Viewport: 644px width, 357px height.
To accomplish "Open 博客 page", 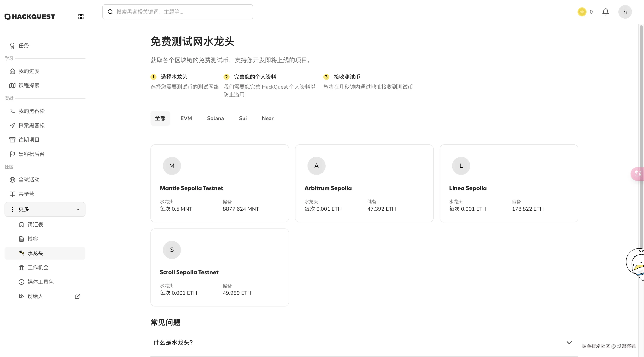I will tap(45, 239).
